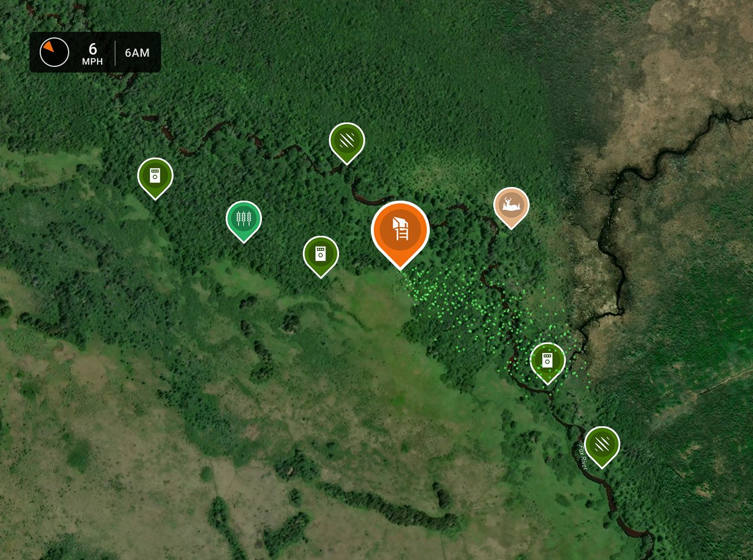Click the orange tree stand pin
Image resolution: width=753 pixels, height=560 pixels.
(400, 230)
